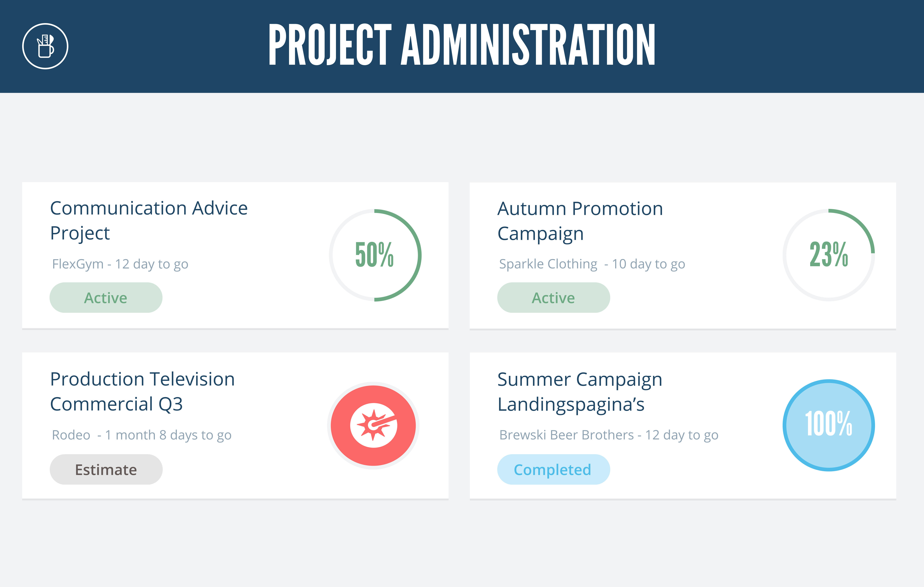The image size is (924, 587).
Task: Open Production Television Commercial Q3 project
Action: 142,391
